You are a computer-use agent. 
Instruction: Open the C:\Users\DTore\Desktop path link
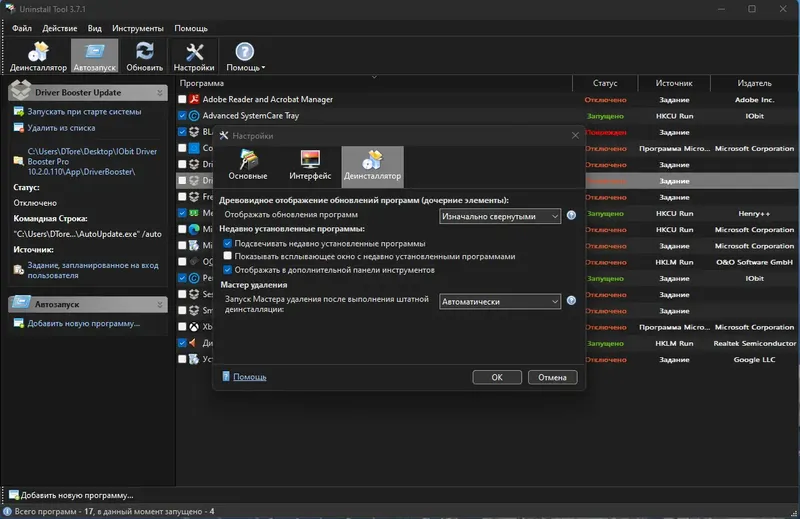[92, 161]
